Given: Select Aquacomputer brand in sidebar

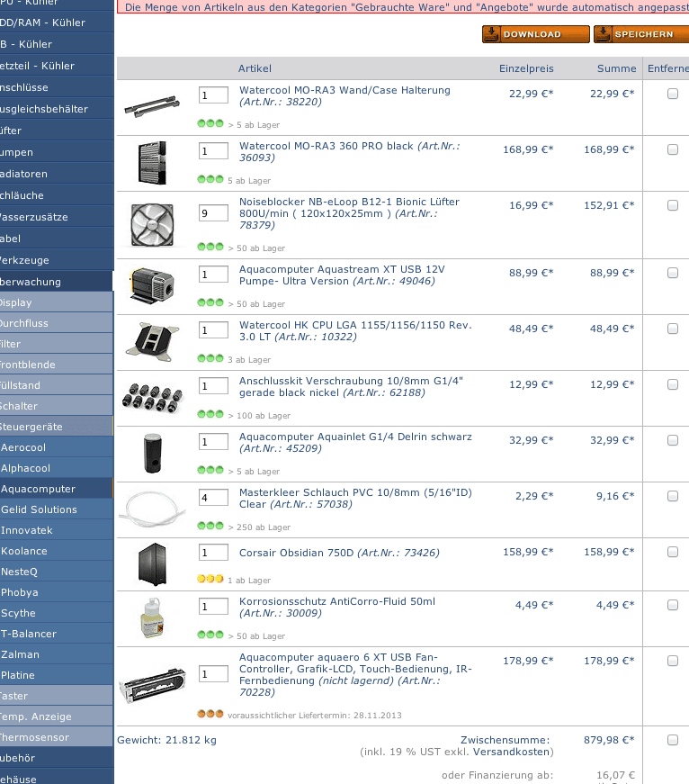Looking at the screenshot, I should [x=57, y=489].
